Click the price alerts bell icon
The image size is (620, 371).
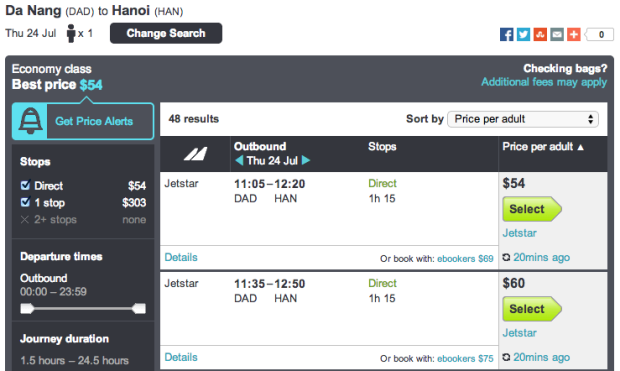click(30, 121)
